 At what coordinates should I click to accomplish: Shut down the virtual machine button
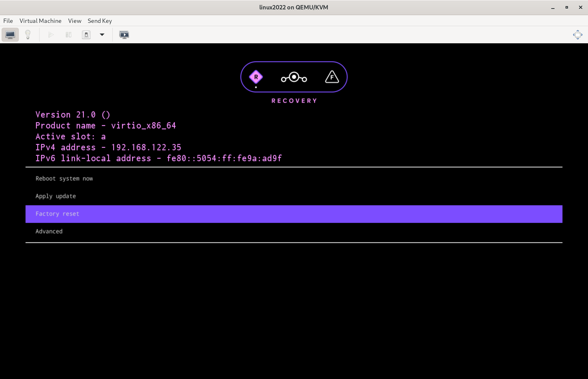pos(86,35)
